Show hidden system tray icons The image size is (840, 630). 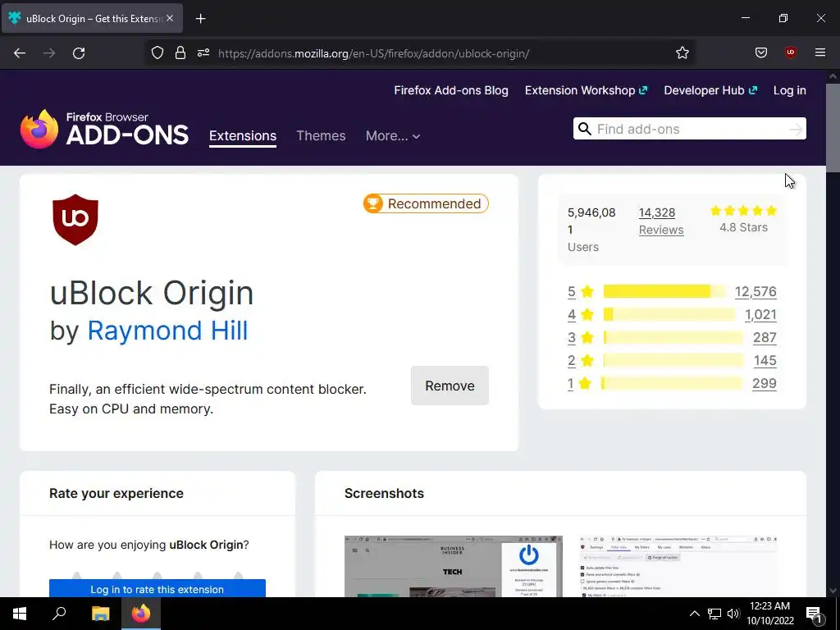[x=694, y=614]
